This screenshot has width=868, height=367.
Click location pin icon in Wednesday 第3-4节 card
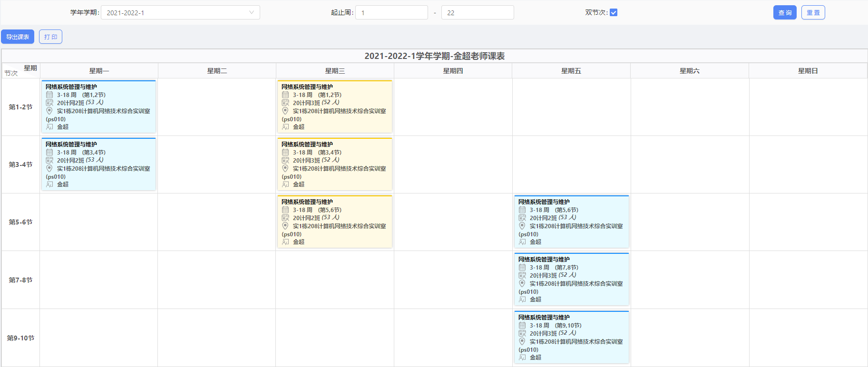click(285, 168)
